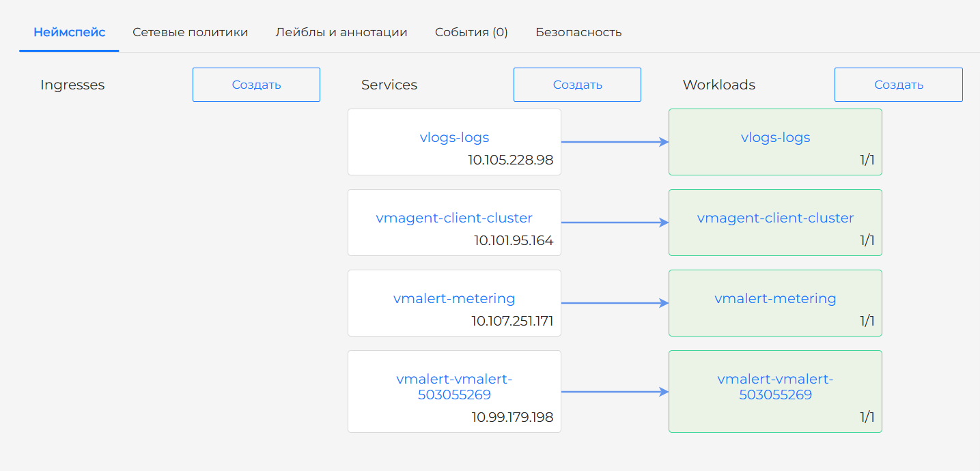Open the vlogs-logs workload link
Viewport: 980px width, 471px height.
point(775,137)
